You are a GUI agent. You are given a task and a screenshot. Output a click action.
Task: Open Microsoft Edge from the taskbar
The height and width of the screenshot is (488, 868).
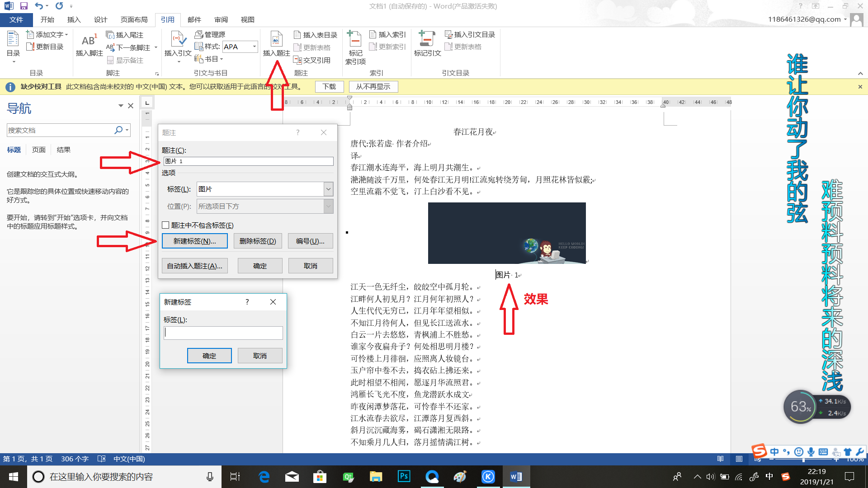[x=264, y=477]
